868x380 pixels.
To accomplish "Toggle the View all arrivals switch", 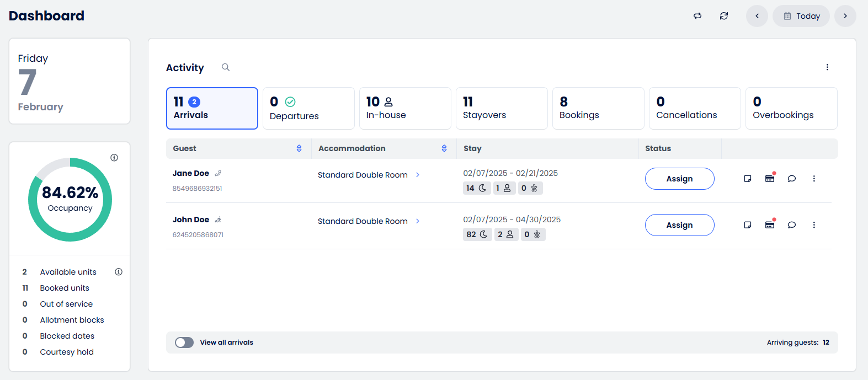I will point(184,342).
